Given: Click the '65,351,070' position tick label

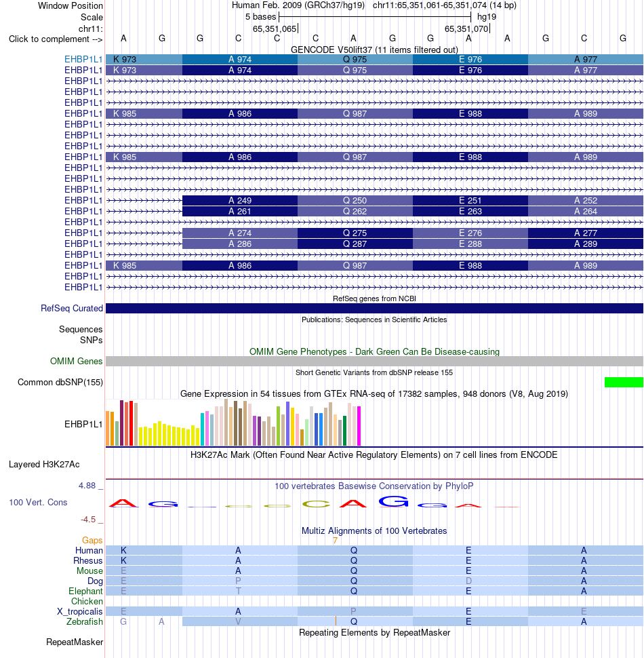Looking at the screenshot, I should tap(466, 28).
